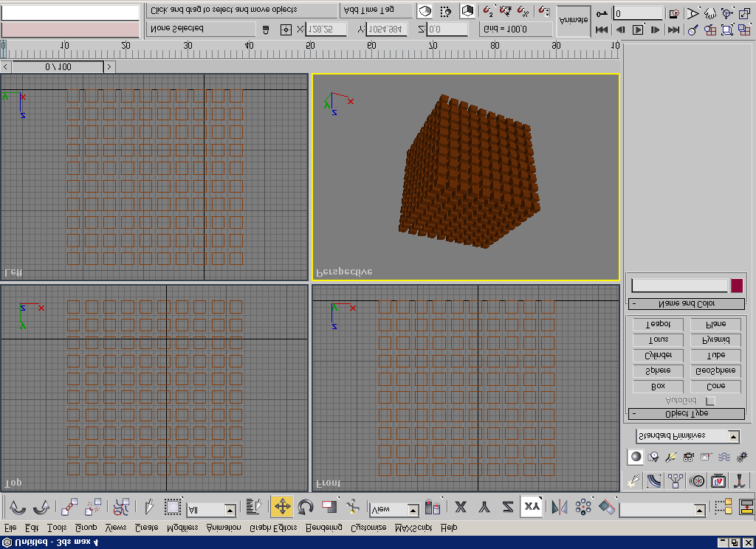Click the Teapot primitive button
This screenshot has width=756, height=549.
click(658, 325)
